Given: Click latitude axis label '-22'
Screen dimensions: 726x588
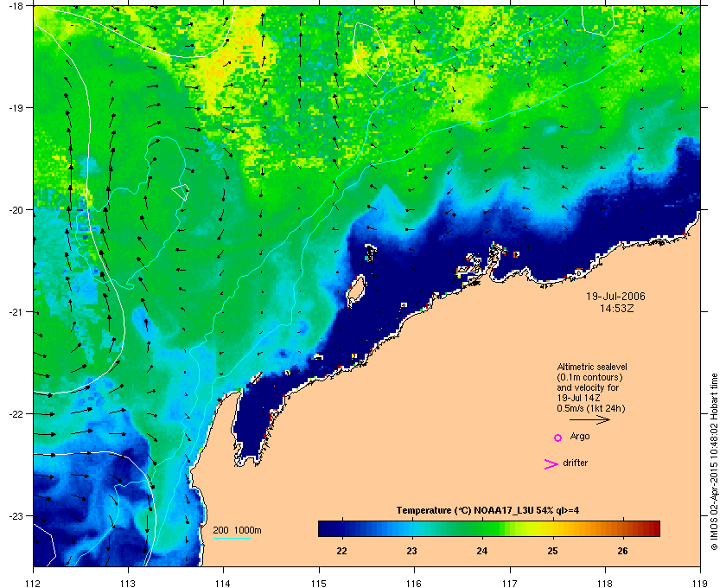Looking at the screenshot, I should pos(15,414).
